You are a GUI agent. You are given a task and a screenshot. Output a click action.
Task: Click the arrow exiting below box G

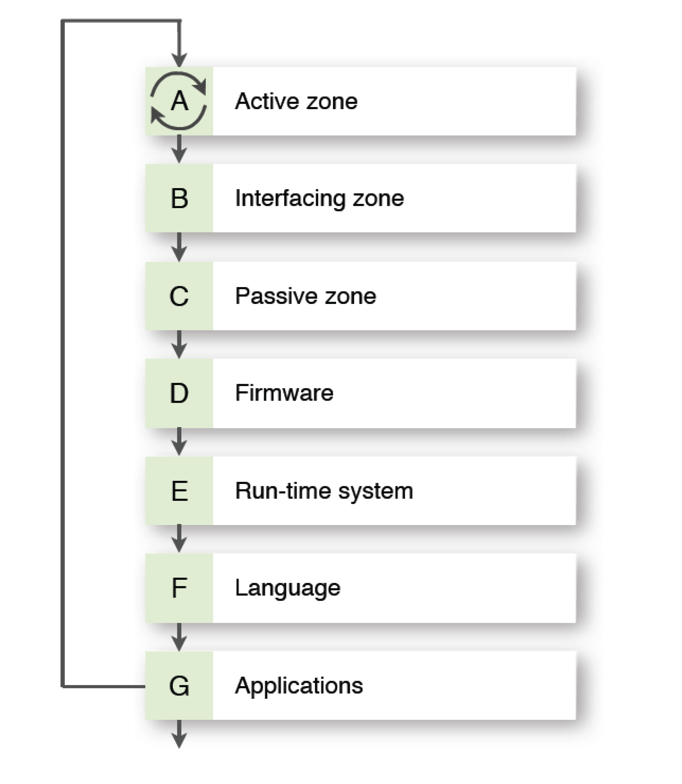(179, 734)
